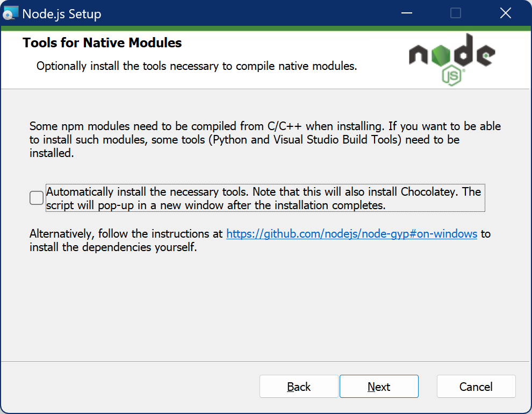Go to the next setup step
This screenshot has width=532, height=414.
379,387
